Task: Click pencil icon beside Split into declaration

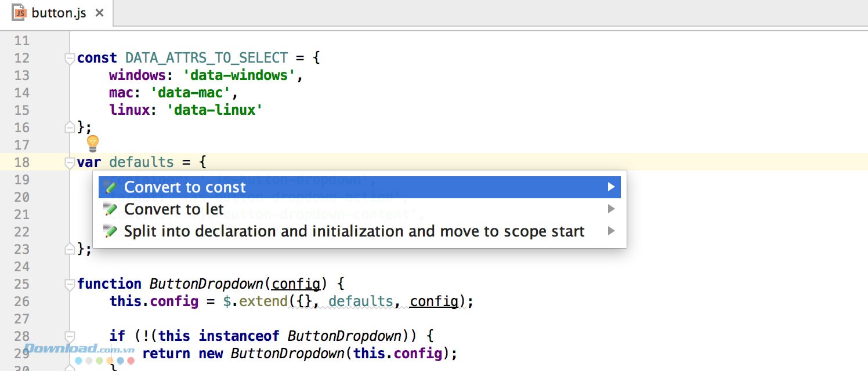Action: [x=110, y=231]
